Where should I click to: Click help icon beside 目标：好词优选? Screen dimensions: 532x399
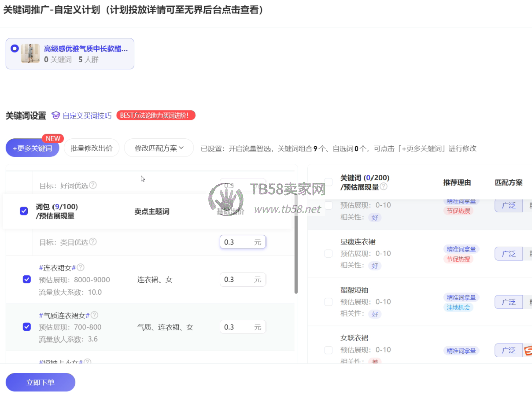click(93, 185)
